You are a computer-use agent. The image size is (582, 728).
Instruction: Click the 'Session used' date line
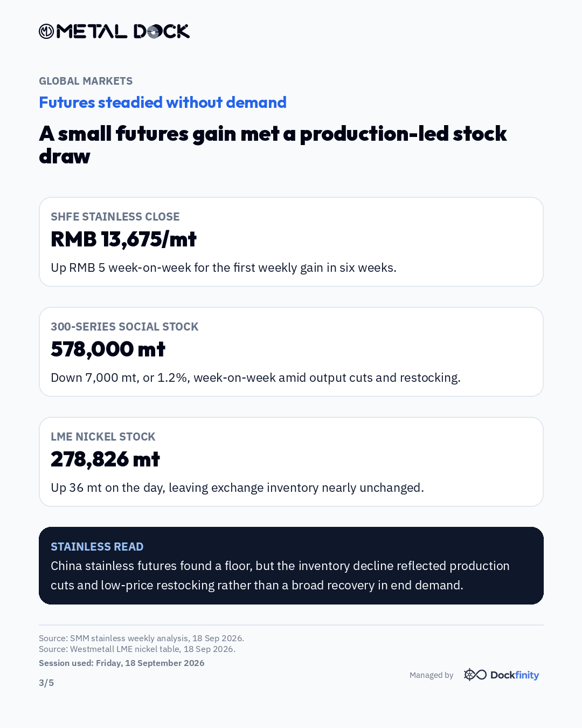click(x=122, y=663)
